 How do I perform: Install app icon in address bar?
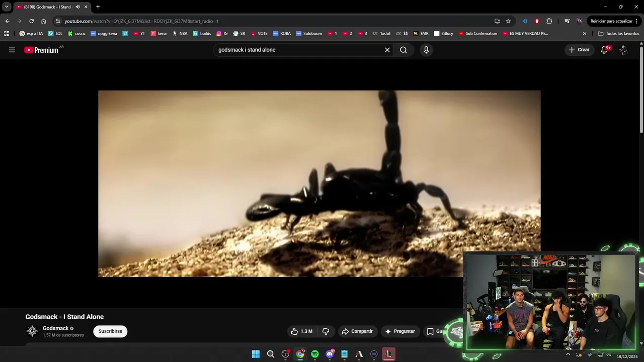point(497,21)
